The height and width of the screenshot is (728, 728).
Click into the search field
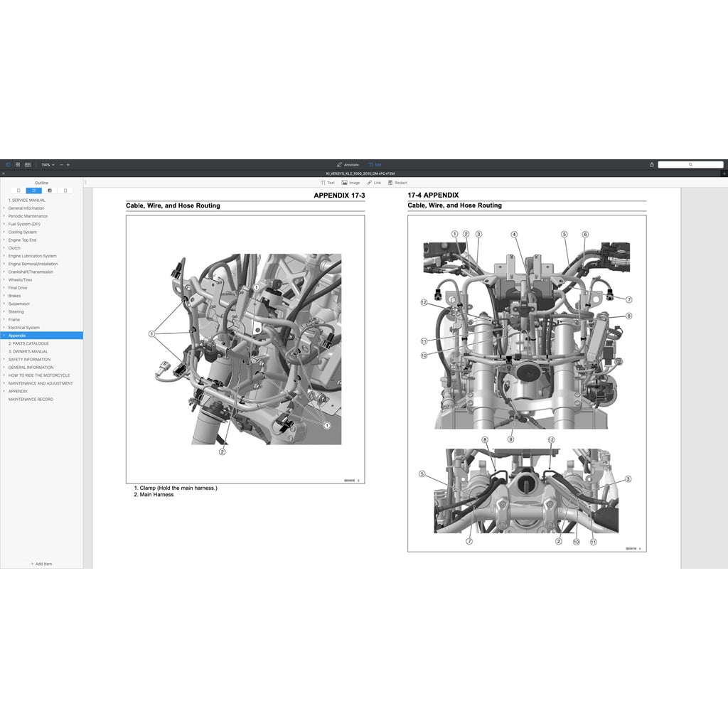coord(691,164)
